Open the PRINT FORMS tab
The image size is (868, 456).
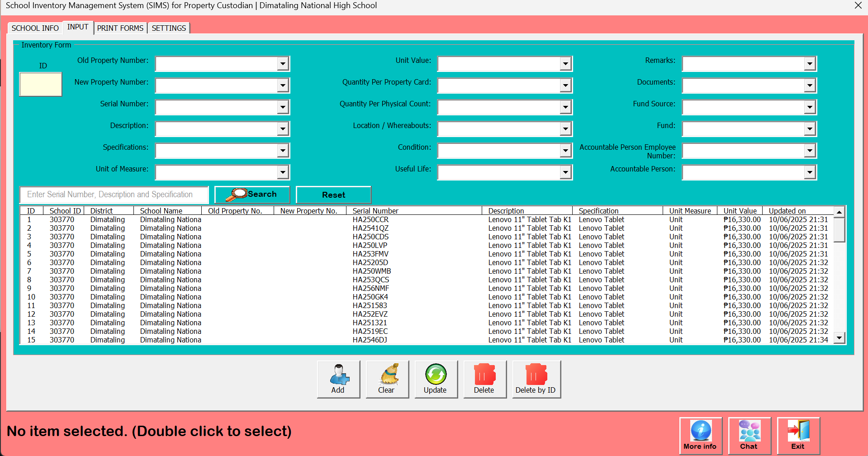pyautogui.click(x=120, y=28)
